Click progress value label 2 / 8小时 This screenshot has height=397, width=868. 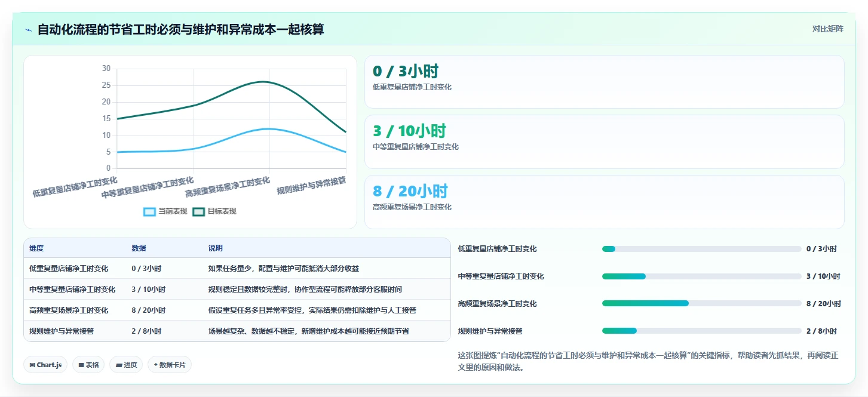coord(821,331)
